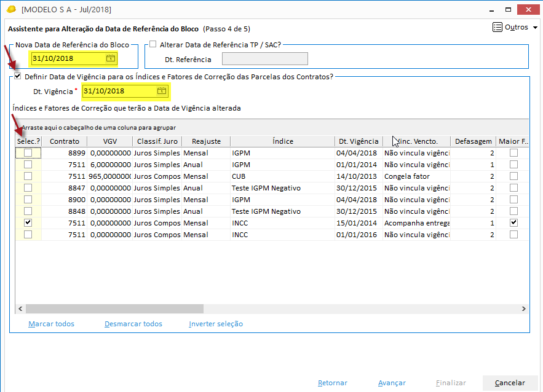The height and width of the screenshot is (392, 543).
Task: Select the checkbox for contract 8899 row
Action: (x=28, y=153)
